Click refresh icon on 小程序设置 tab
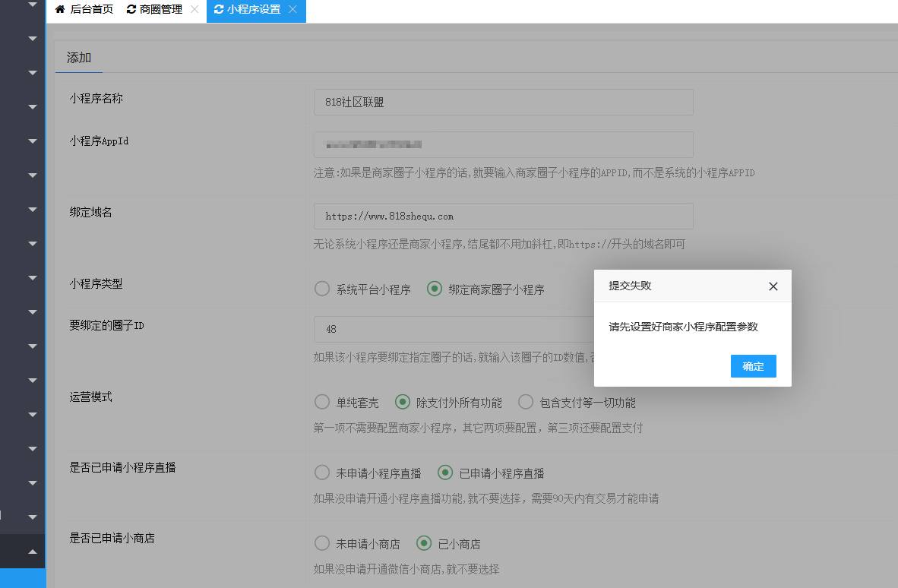 tap(219, 10)
